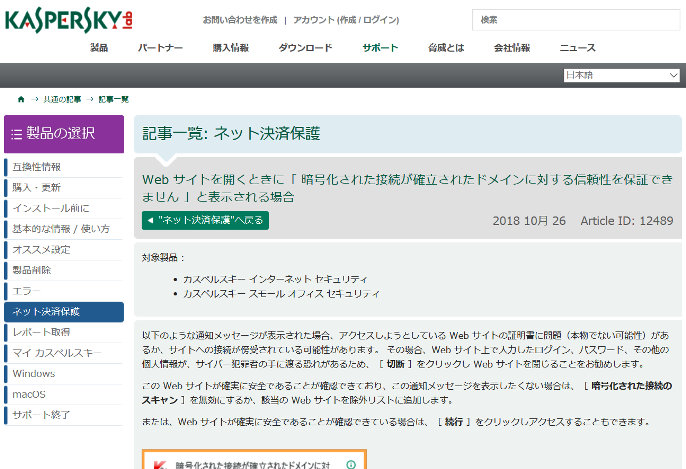Select Windows in the sidebar
The width and height of the screenshot is (686, 469).
tap(63, 374)
